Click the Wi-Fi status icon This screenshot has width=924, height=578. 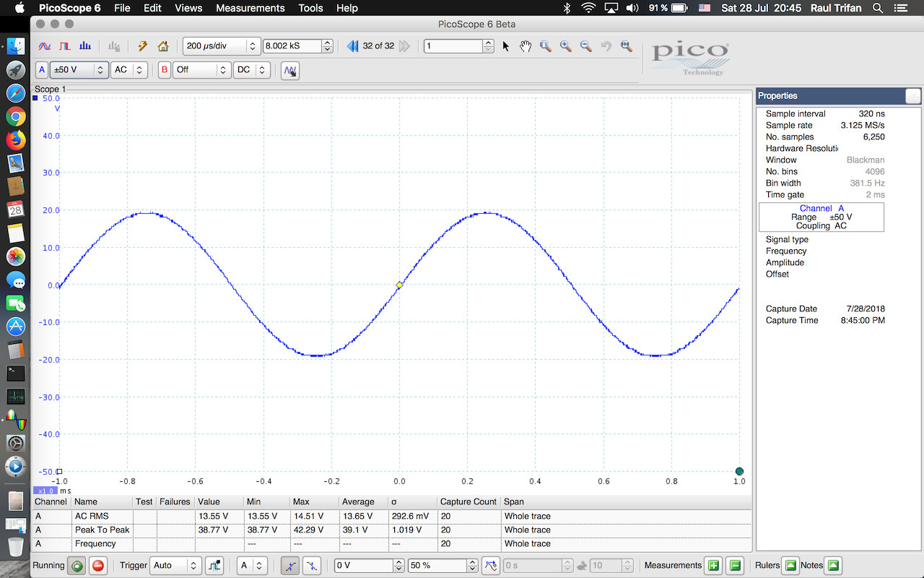point(589,8)
